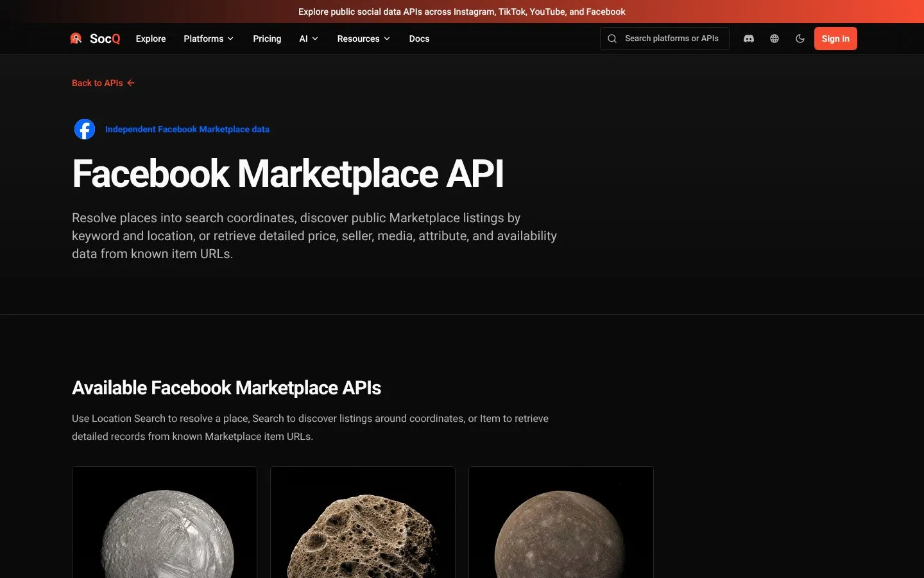Toggle dark mode moon icon
Image resolution: width=924 pixels, height=578 pixels.
[800, 39]
